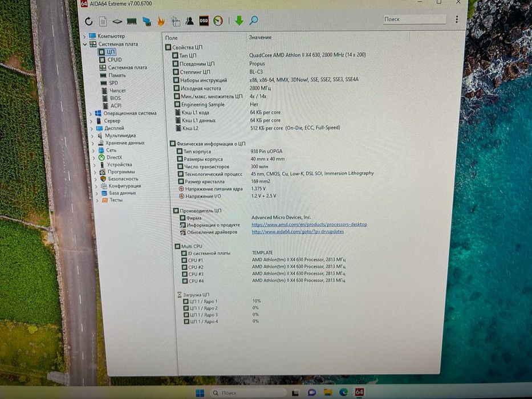Click the blue monitor-with-chip toolbar icon
The height and width of the screenshot is (399, 532).
[147, 22]
